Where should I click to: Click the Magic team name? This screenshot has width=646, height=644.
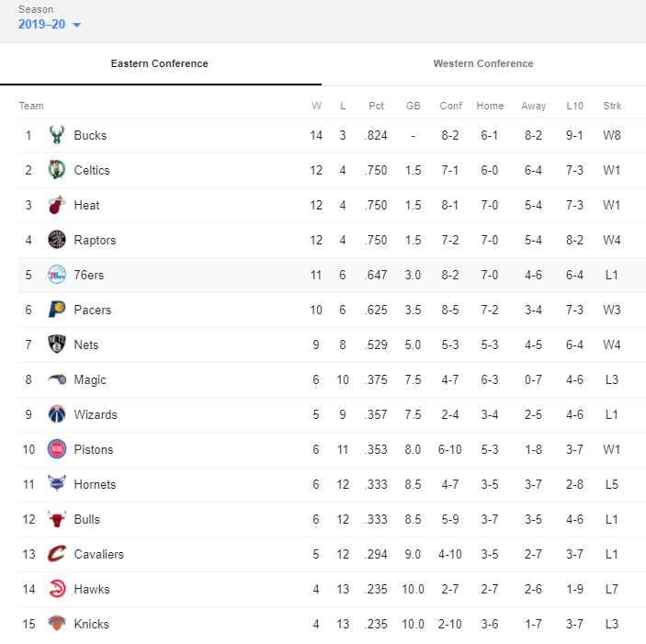point(90,379)
